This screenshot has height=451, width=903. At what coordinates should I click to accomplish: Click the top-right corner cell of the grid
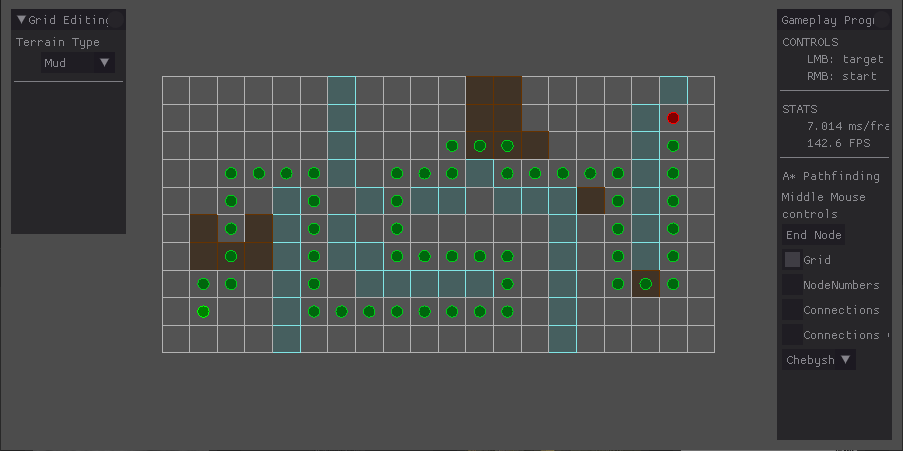point(701,90)
